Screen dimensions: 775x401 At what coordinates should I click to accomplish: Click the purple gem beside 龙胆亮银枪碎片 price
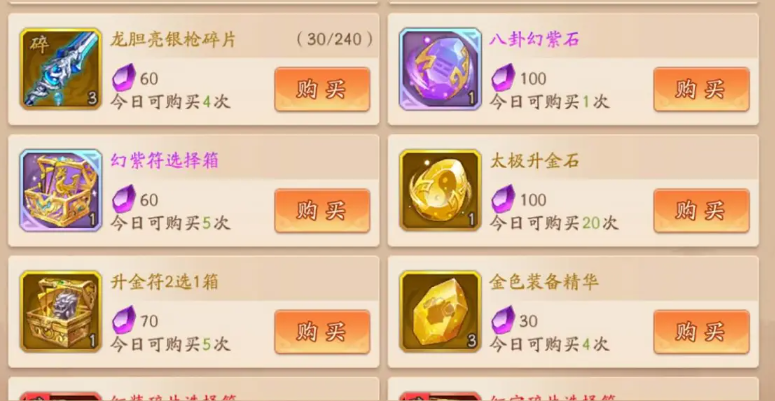click(123, 78)
